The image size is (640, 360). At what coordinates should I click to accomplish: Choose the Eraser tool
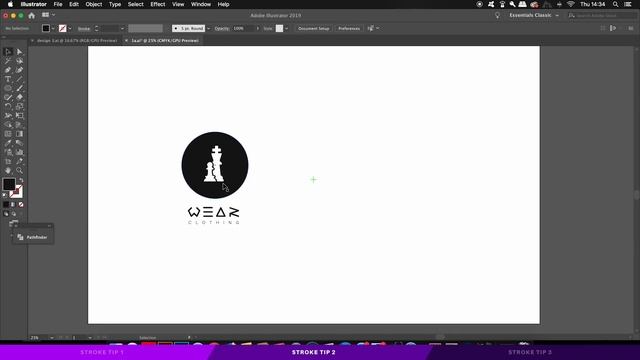pos(19,98)
